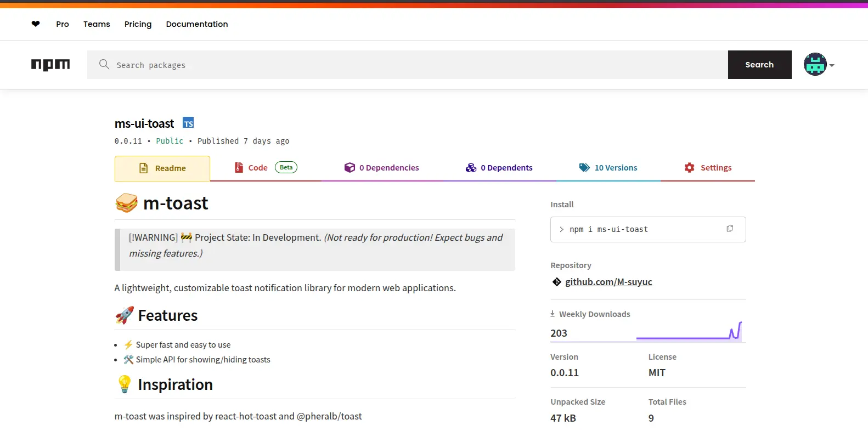Click the Versions tags icon
Image resolution: width=868 pixels, height=431 pixels.
[x=584, y=167]
